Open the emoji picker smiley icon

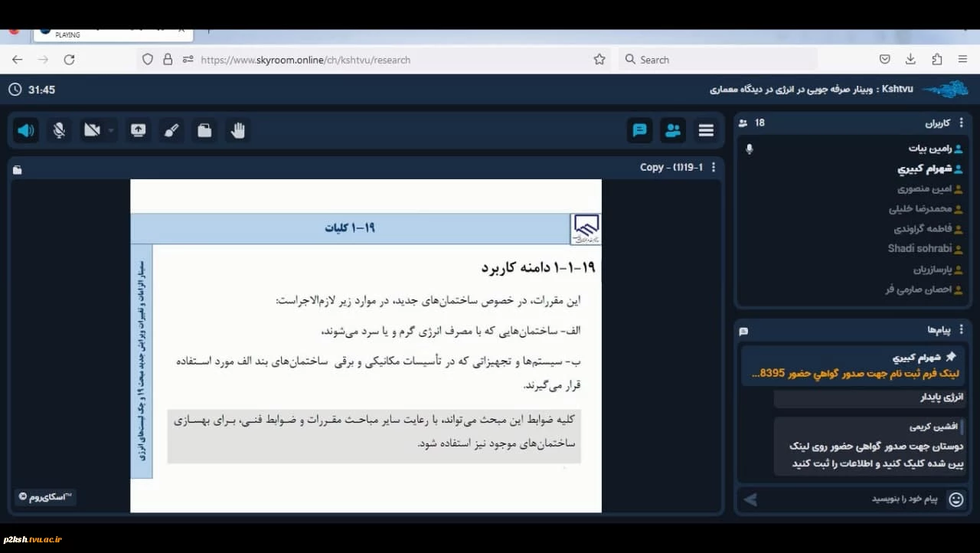pyautogui.click(x=956, y=499)
